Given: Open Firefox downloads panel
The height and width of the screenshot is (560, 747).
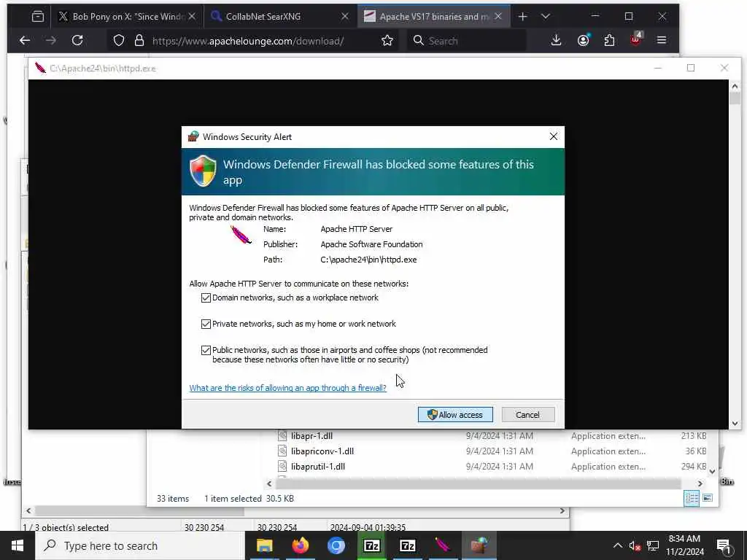Looking at the screenshot, I should (556, 41).
